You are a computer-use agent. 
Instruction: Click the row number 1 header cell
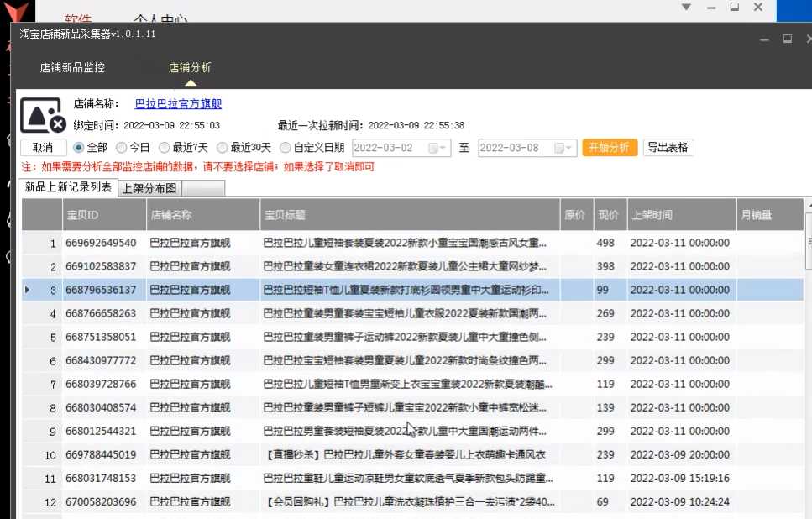pos(41,243)
